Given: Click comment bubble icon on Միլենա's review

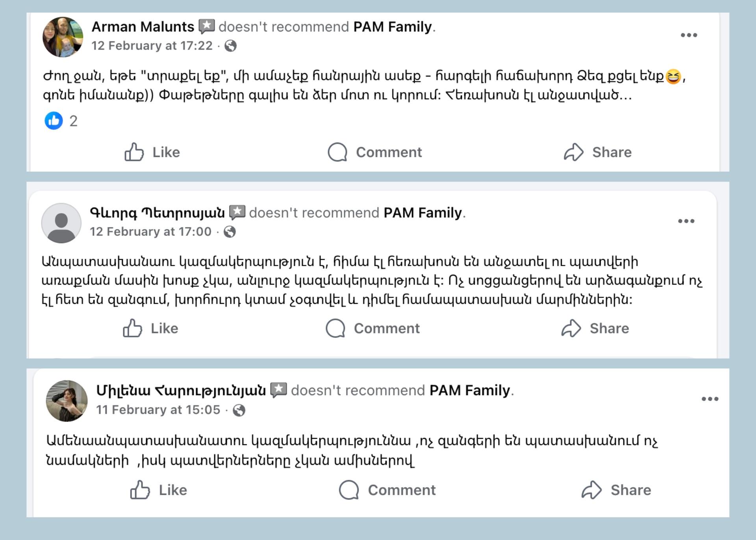Looking at the screenshot, I should [x=349, y=490].
